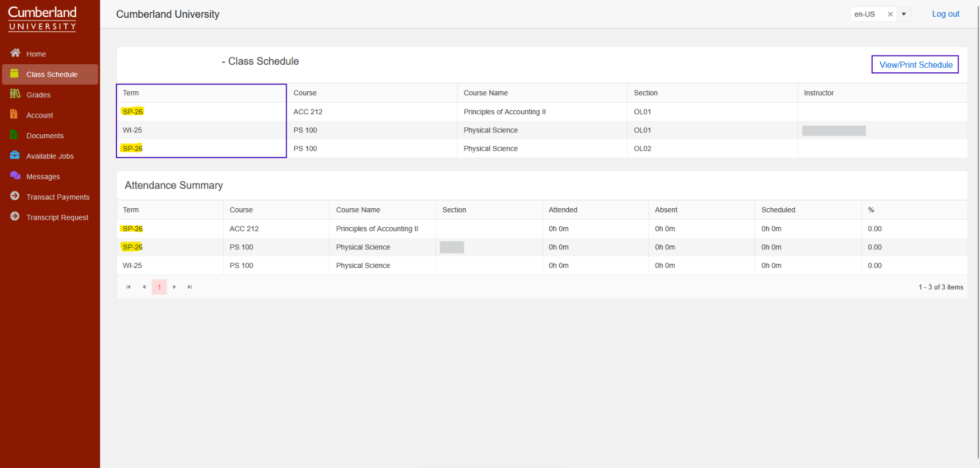
Task: Click the Scheduled column header
Action: 778,210
